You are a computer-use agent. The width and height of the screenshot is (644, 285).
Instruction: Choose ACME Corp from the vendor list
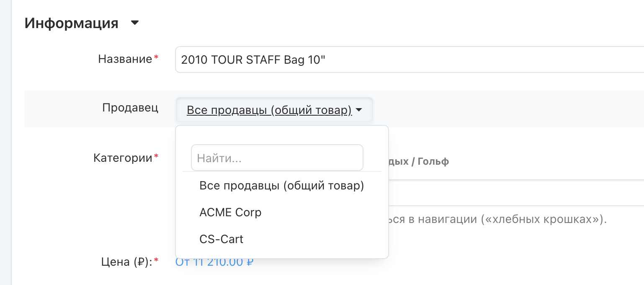point(230,212)
